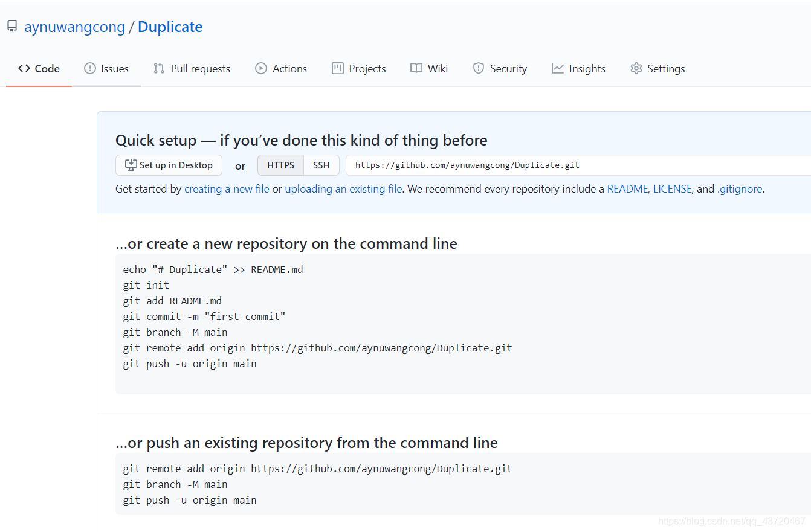Click git remote add origin in existing repository block
811x532 pixels.
point(317,469)
